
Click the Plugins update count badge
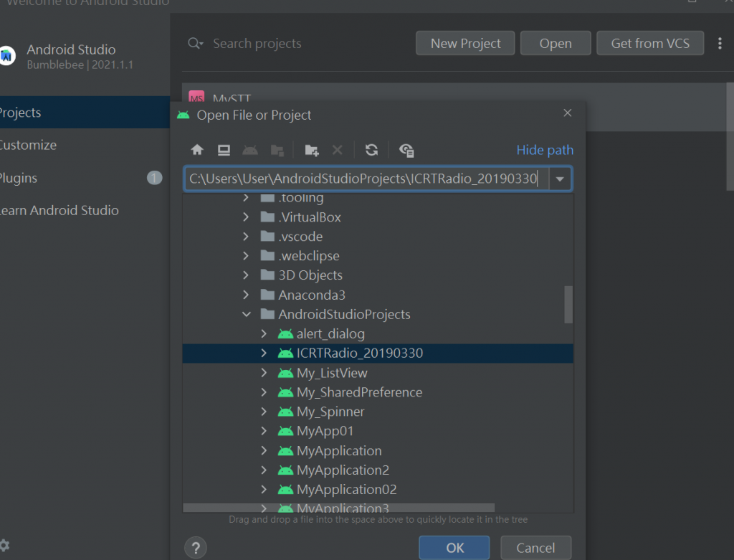[x=155, y=178]
